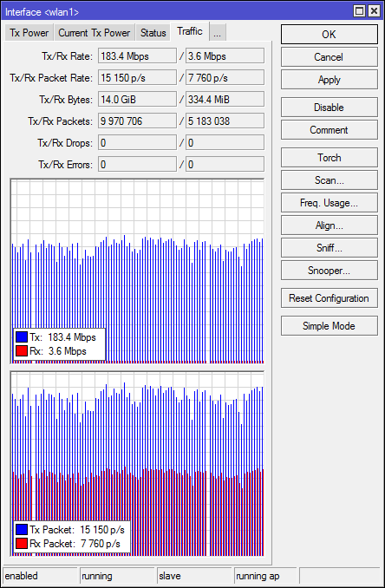Screen dimensions: 385x588
Task: Click the Tx Rate field showing 183.4 Mbps
Action: click(137, 56)
